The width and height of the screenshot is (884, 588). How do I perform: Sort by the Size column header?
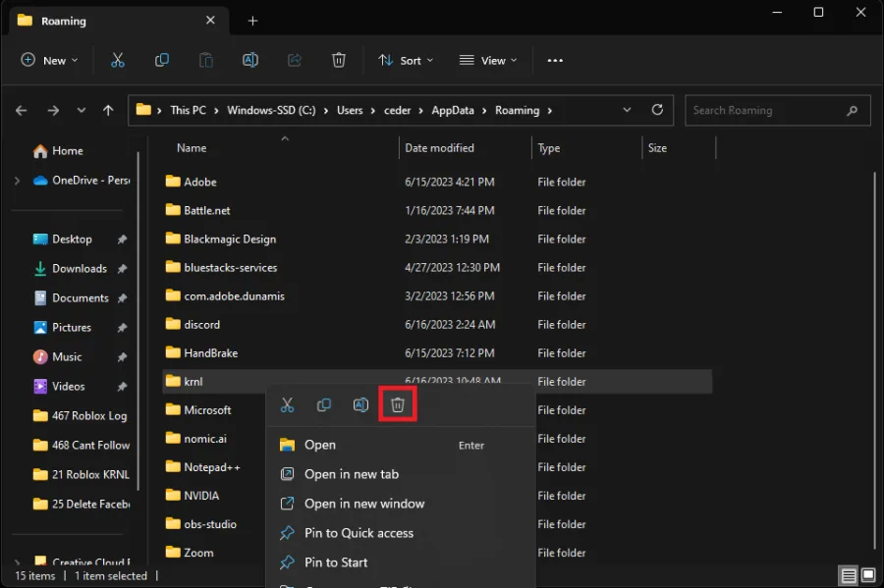(x=657, y=148)
